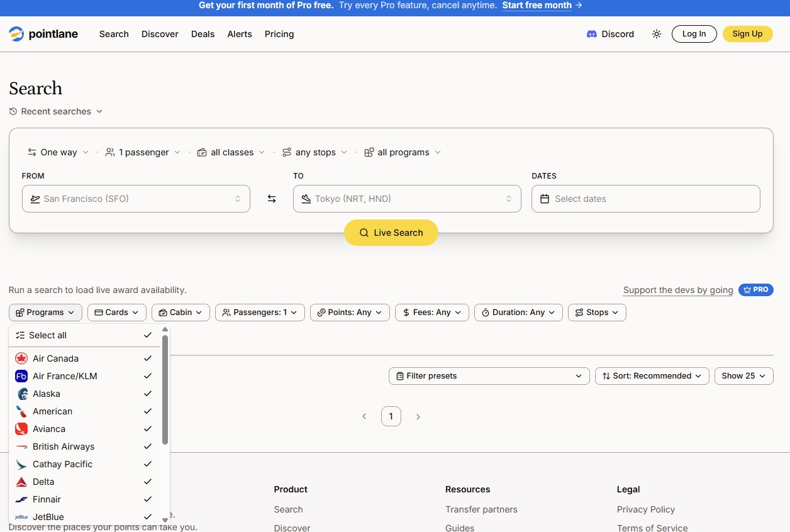Image resolution: width=790 pixels, height=532 pixels.
Task: Uncheck British Airways program
Action: click(148, 446)
